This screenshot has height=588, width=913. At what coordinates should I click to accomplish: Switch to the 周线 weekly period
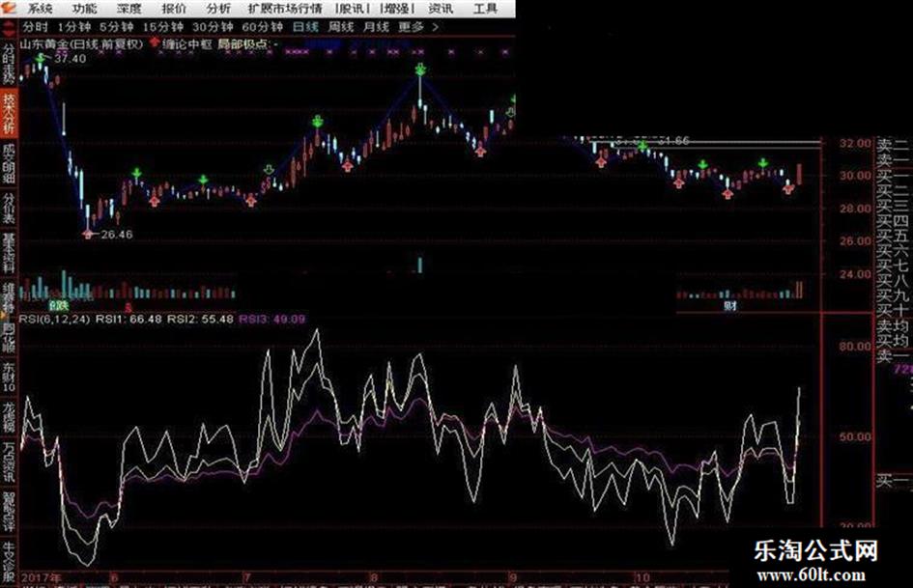pos(341,27)
